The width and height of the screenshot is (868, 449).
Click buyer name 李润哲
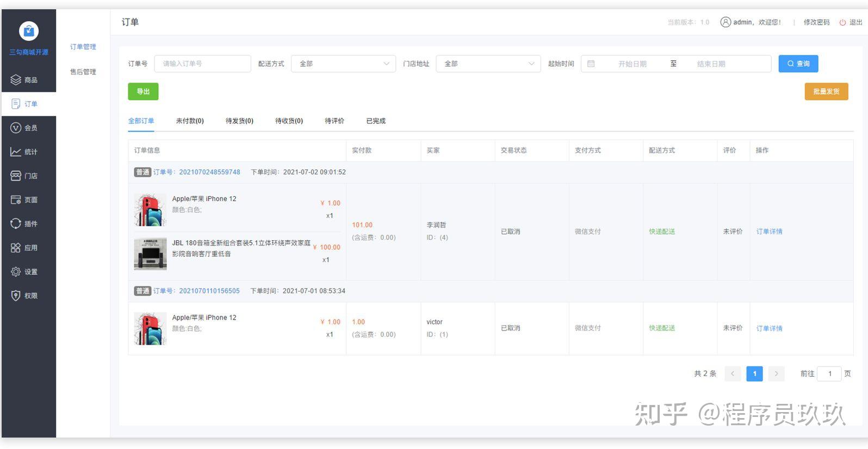point(436,225)
